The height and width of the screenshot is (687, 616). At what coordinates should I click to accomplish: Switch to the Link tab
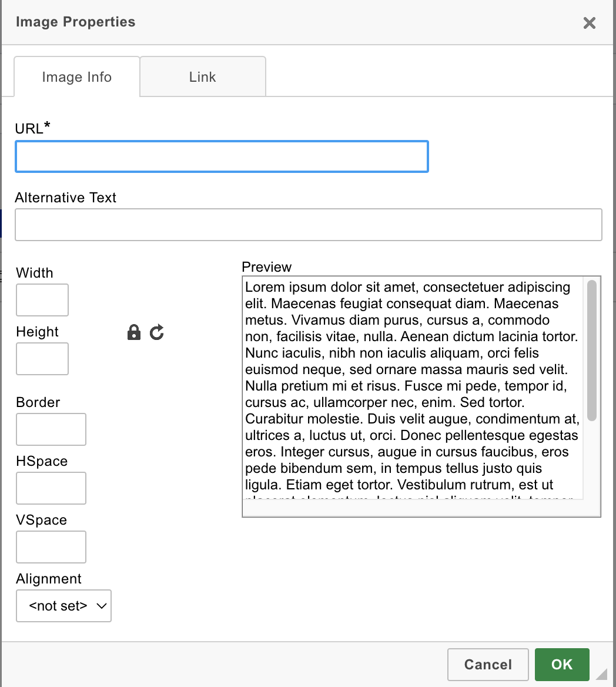[x=202, y=76]
